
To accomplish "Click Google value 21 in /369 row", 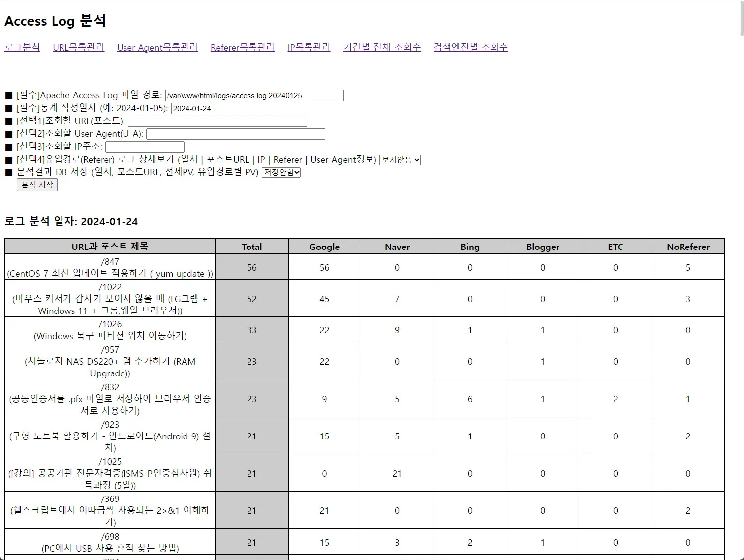I will 324,510.
